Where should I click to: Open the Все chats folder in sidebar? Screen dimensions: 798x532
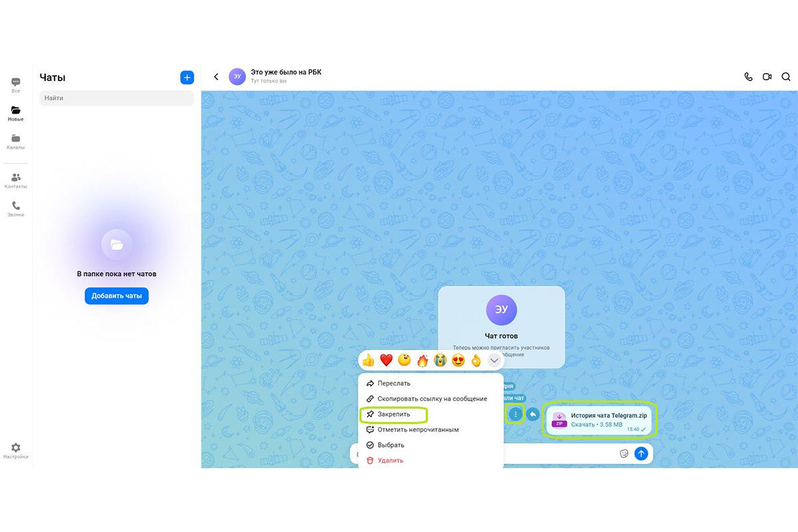pos(16,85)
